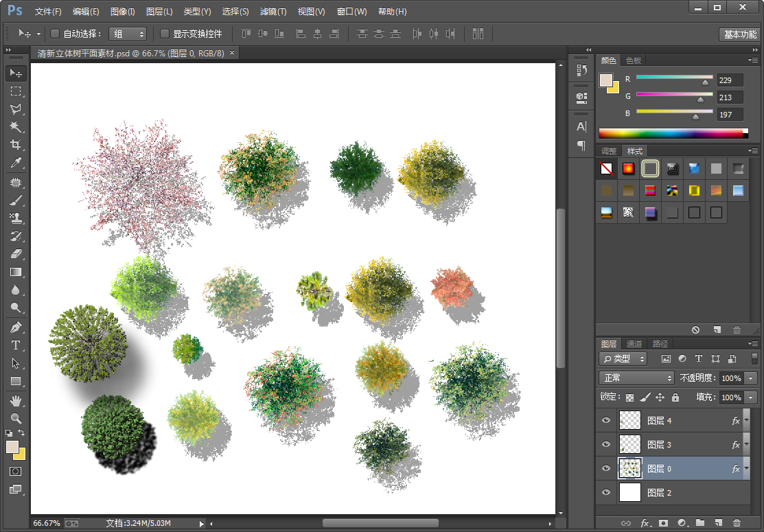This screenshot has width=764, height=532.
Task: Click the 图层 2 layer name
Action: click(660, 493)
